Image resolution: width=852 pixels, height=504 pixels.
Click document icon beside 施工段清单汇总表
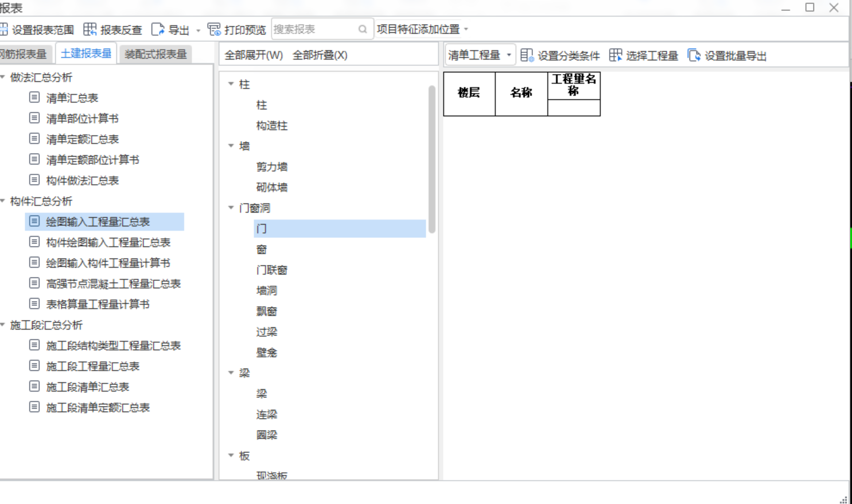(34, 386)
